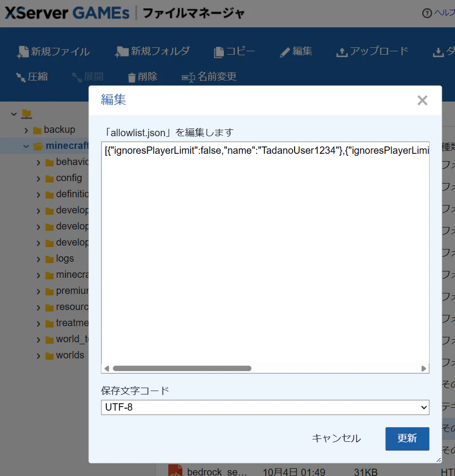Click the 編集 pencil icon in toolbar
This screenshot has height=476, width=455.
coord(285,52)
